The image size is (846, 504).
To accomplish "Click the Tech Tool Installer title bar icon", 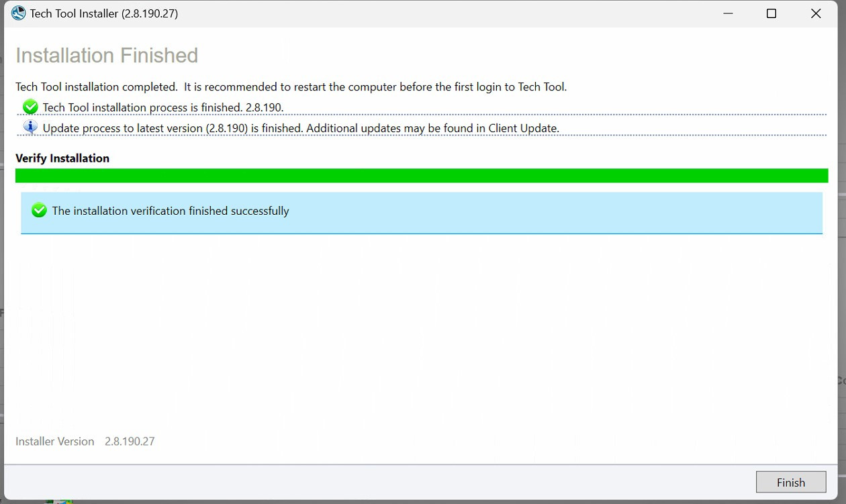I will tap(18, 13).
